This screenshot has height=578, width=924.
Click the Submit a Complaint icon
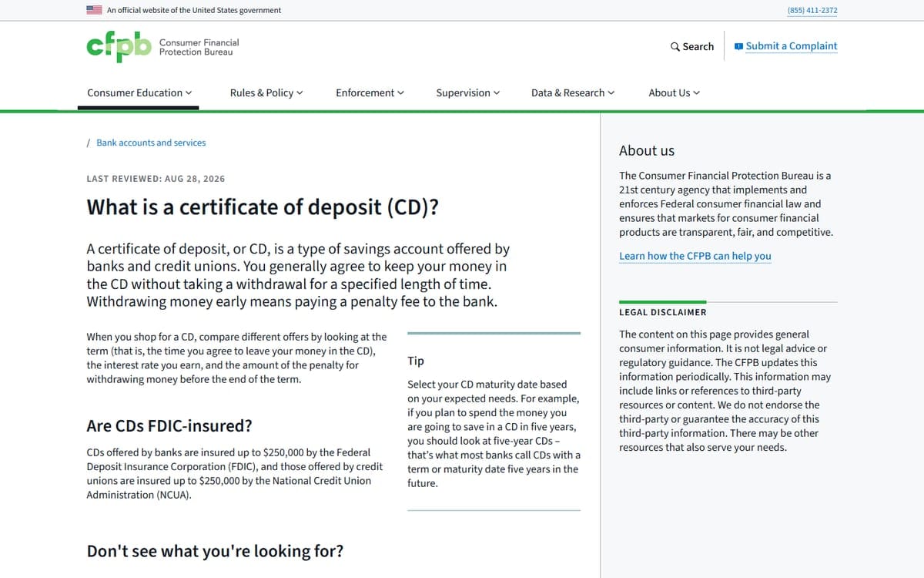(738, 46)
